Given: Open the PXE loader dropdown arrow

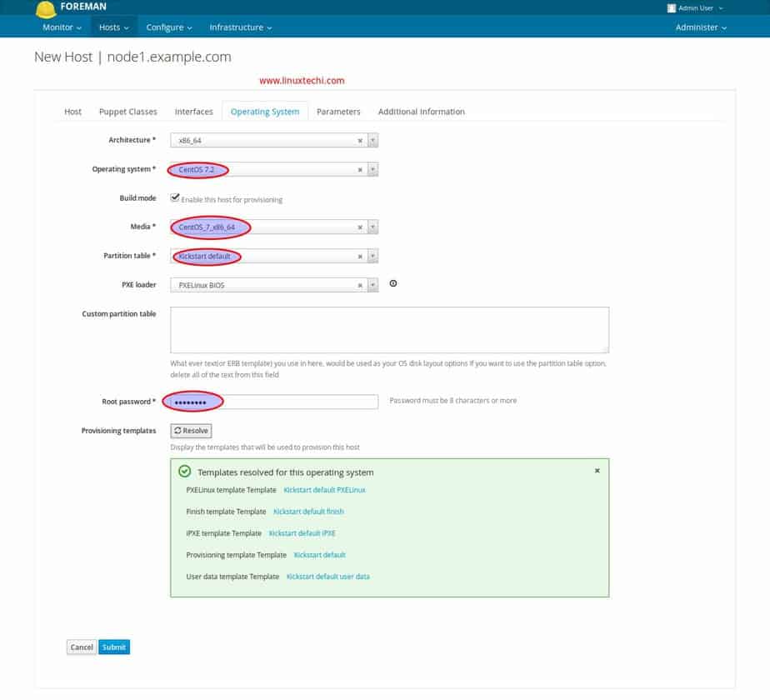Looking at the screenshot, I should point(372,285).
